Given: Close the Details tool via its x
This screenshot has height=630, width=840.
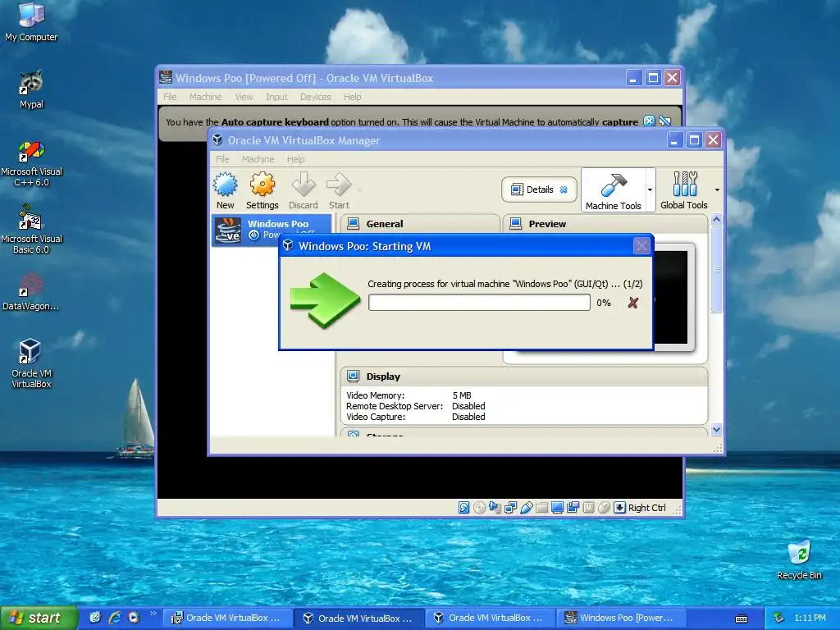Looking at the screenshot, I should click(564, 189).
